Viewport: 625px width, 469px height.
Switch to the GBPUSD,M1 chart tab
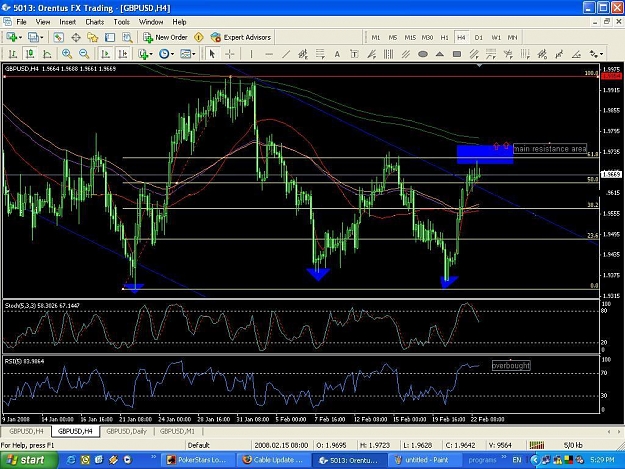pos(177,431)
